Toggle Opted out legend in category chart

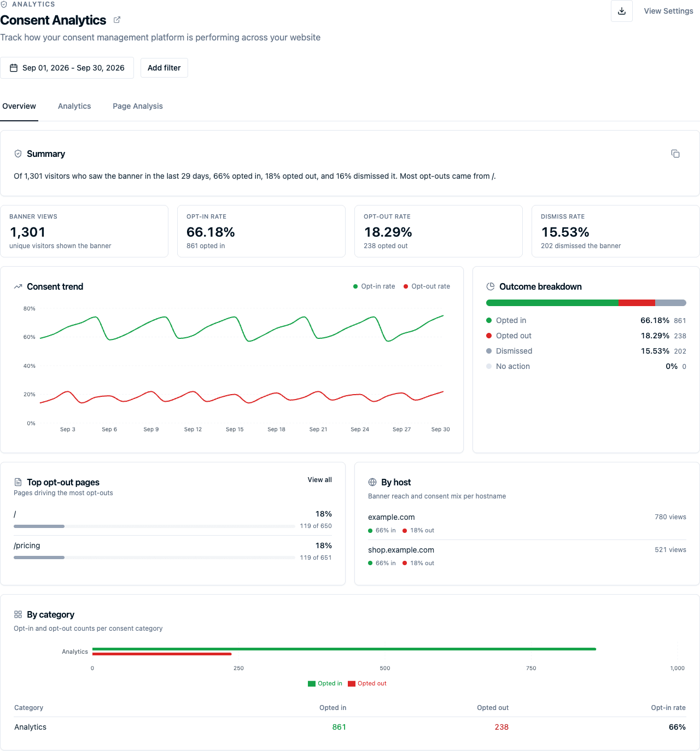point(367,683)
